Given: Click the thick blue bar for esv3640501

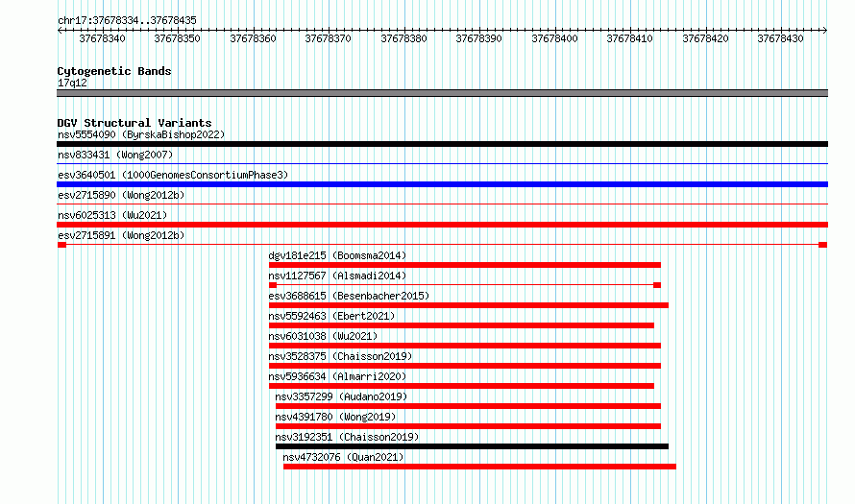Looking at the screenshot, I should 442,184.
